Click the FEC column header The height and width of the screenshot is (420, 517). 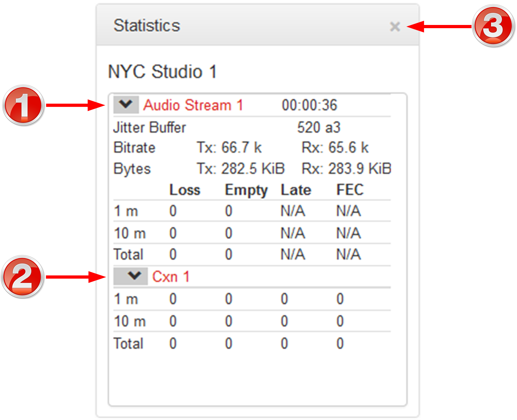[350, 190]
